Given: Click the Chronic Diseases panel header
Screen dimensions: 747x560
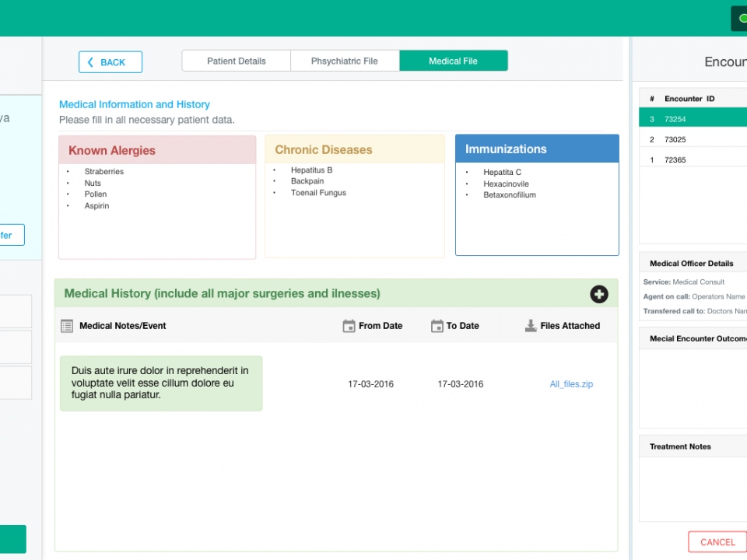Looking at the screenshot, I should coord(355,149).
